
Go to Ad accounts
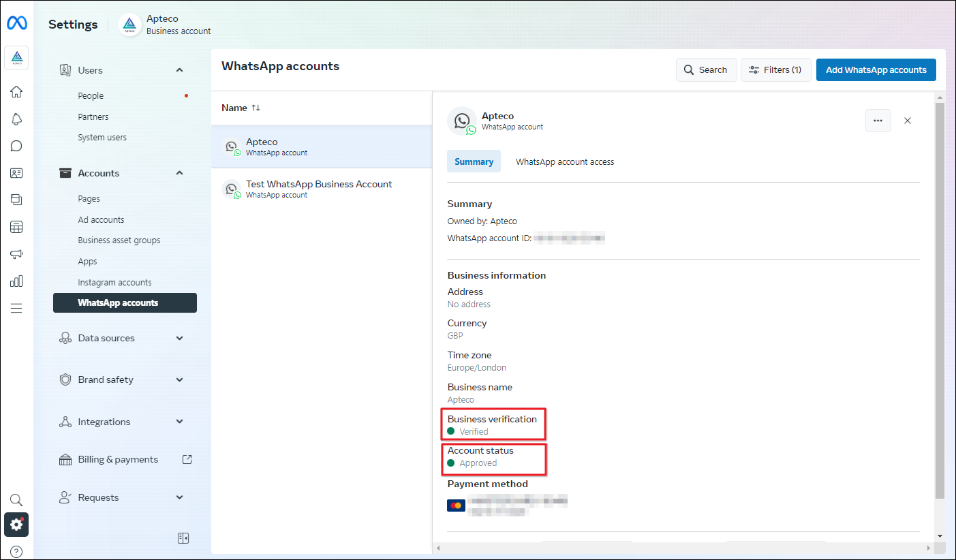[x=101, y=220]
